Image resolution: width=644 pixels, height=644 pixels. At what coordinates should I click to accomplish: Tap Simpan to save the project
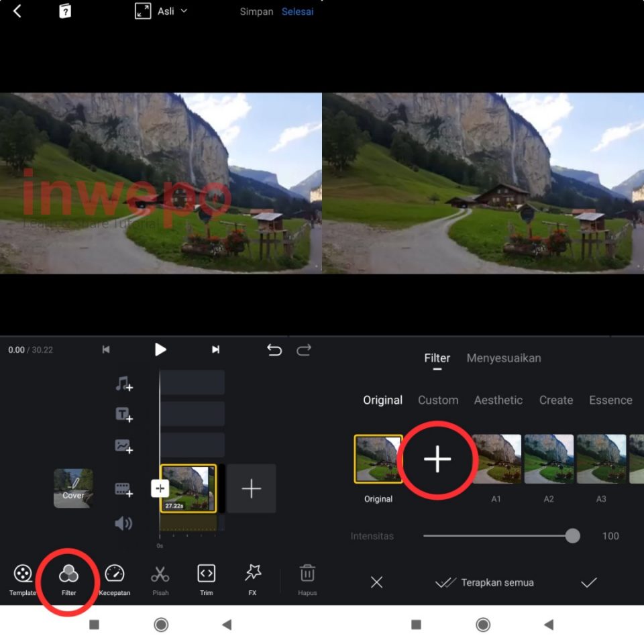pos(256,11)
